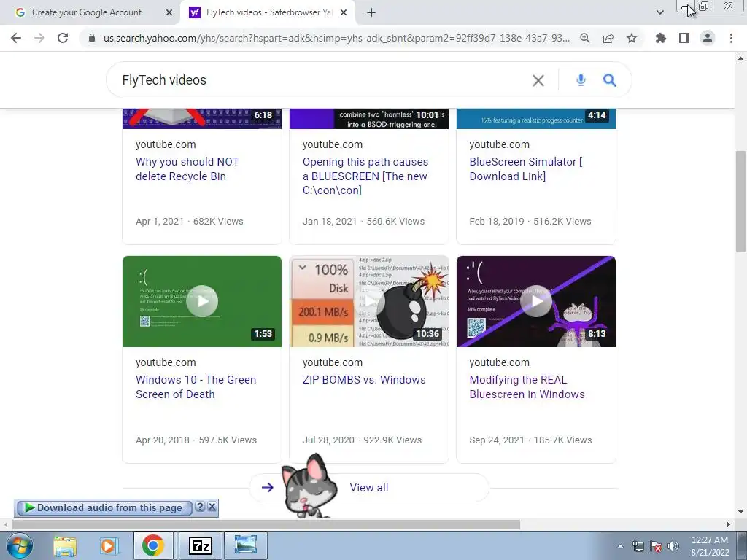The image size is (747, 560).
Task: Play the purple Bluescreen video thumbnail
Action: (x=536, y=301)
